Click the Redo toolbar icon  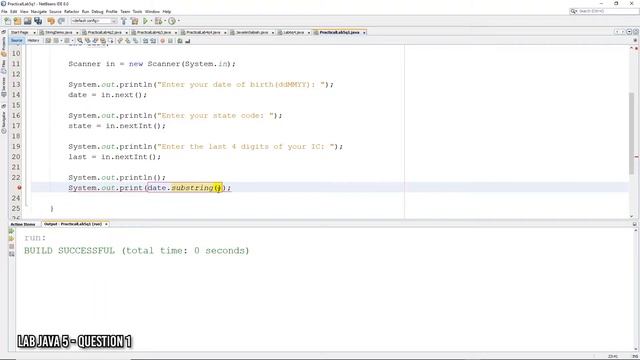[61, 21]
